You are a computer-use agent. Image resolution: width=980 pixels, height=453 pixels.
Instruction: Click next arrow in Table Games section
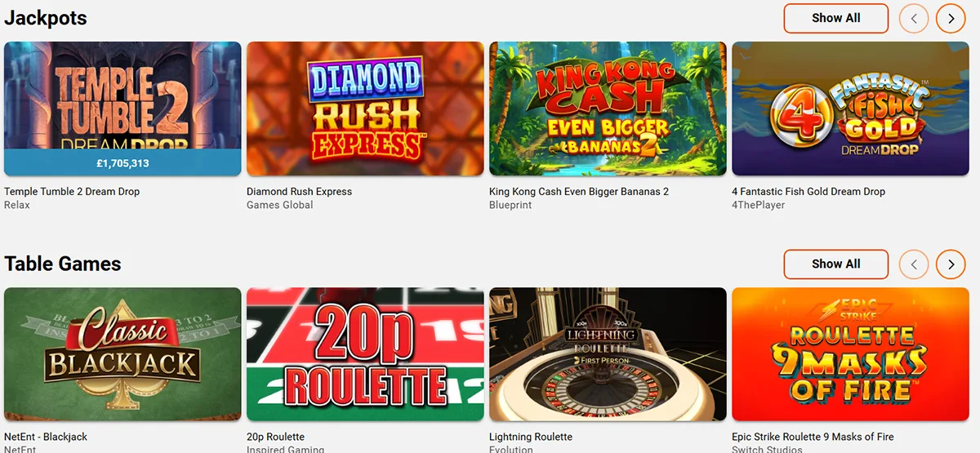coord(951,264)
